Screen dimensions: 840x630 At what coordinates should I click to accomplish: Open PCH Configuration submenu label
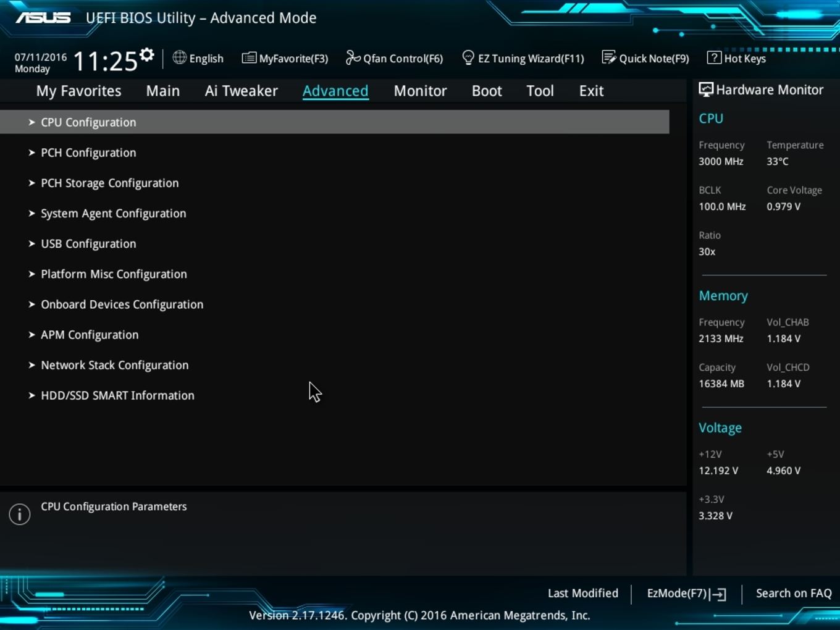[88, 153]
